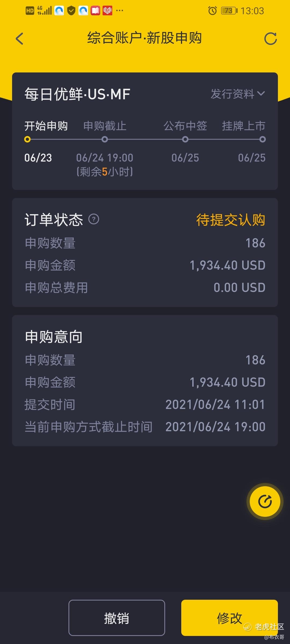This screenshot has width=290, height=644.
Task: Tap the 待提交认购 order status text
Action: tap(231, 220)
